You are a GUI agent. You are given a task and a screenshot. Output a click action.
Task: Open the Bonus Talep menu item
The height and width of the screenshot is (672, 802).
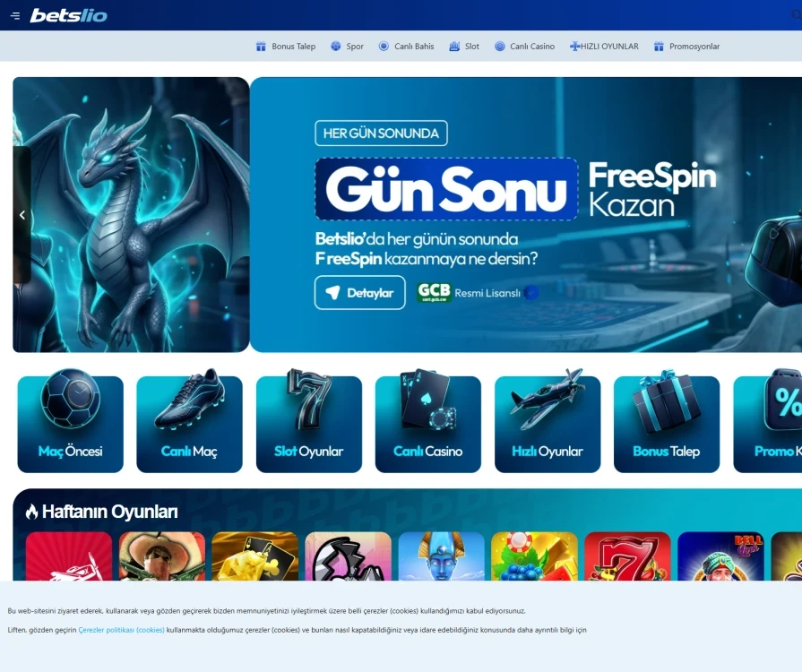[x=293, y=47]
